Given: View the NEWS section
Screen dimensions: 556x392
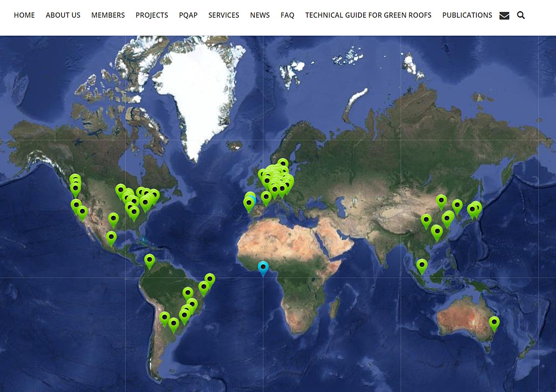Looking at the screenshot, I should 260,15.
